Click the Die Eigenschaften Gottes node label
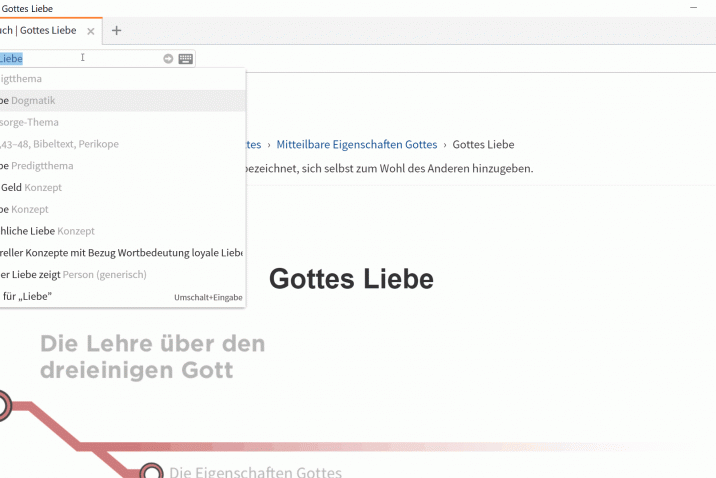Image resolution: width=716 pixels, height=478 pixels. point(255,472)
